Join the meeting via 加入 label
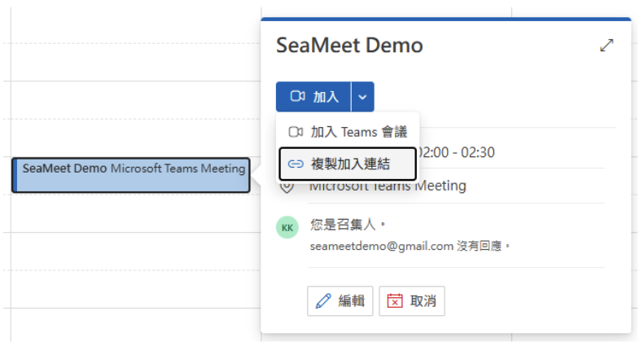644x346 pixels. click(x=326, y=97)
